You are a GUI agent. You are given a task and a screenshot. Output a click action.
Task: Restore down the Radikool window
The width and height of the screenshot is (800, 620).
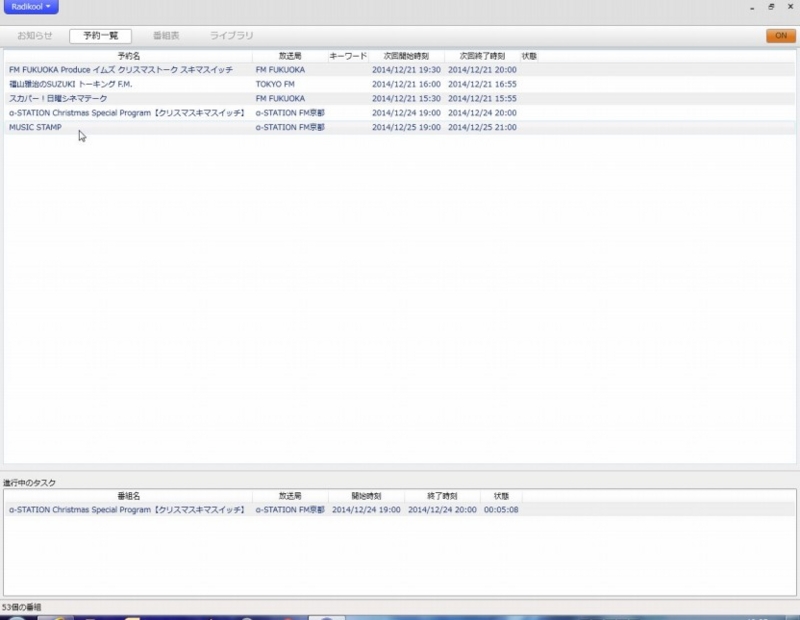(771, 7)
